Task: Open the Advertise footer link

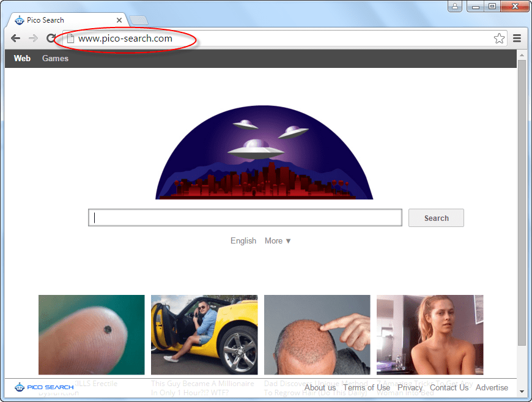Action: 492,387
